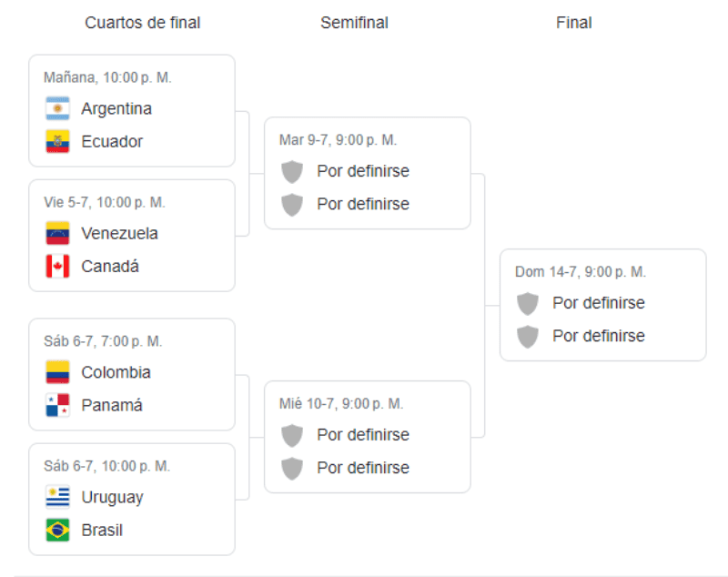Click the Argentina flag icon

pos(57,109)
